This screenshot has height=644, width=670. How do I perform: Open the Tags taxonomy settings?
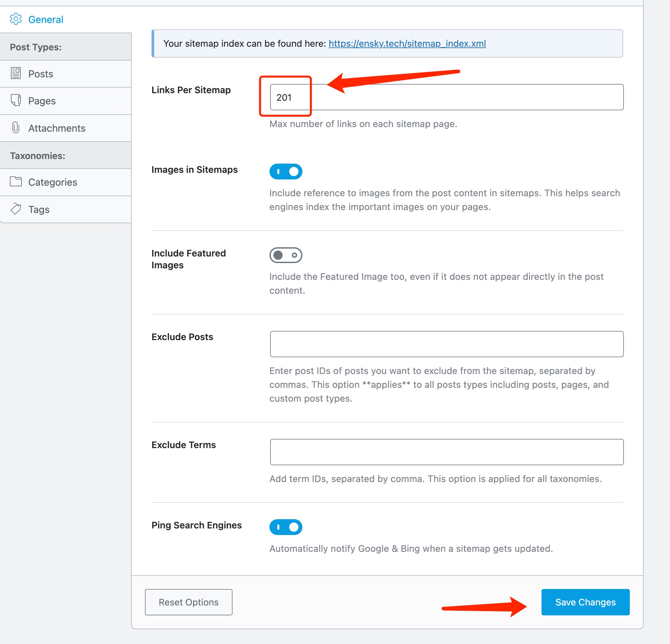[x=39, y=209]
